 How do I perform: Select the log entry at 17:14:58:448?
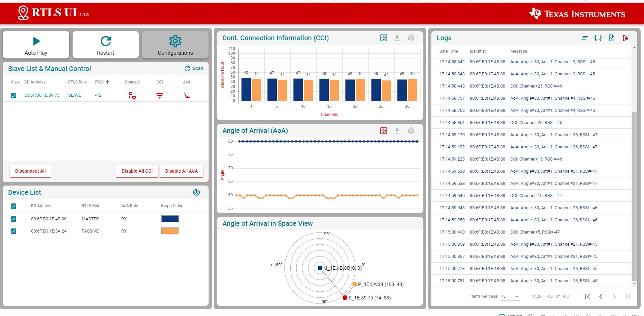coord(531,86)
